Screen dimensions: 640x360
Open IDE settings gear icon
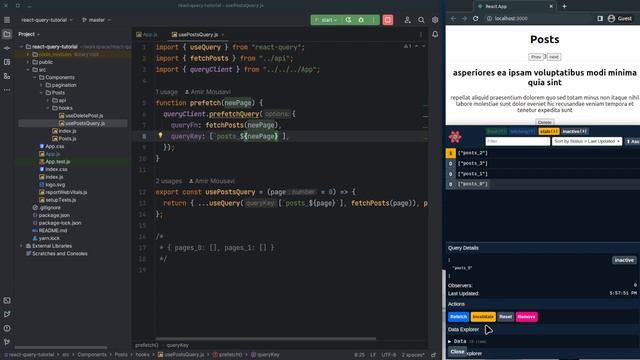tap(435, 20)
